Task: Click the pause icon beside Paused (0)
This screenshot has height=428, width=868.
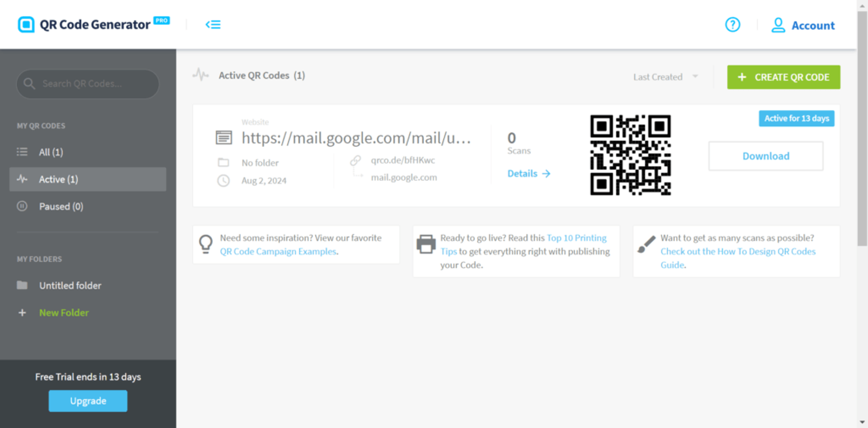Action: tap(22, 206)
